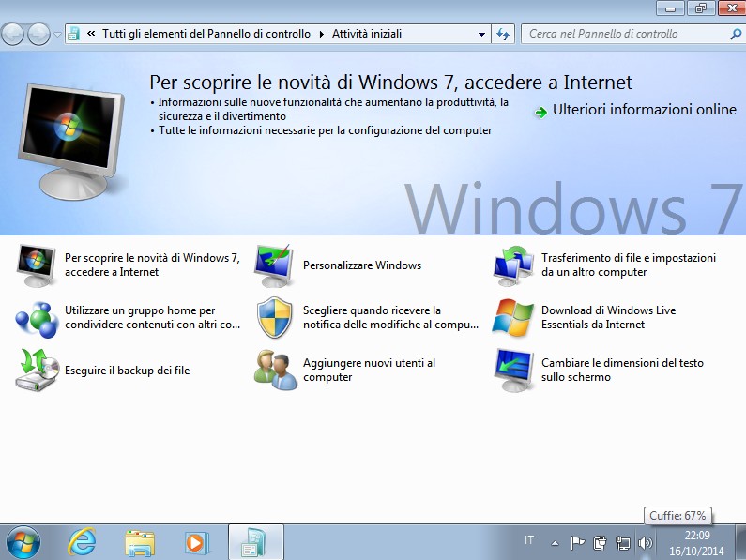Launch Internet Explorer from the taskbar

click(x=82, y=542)
